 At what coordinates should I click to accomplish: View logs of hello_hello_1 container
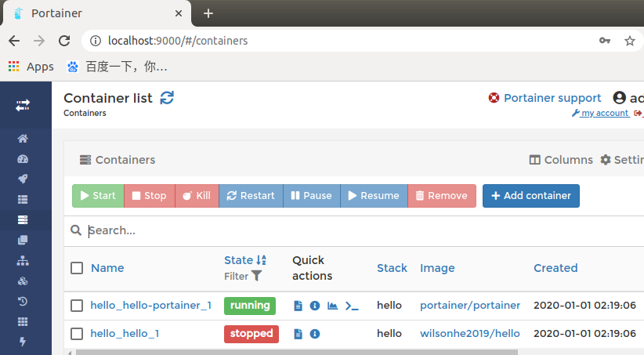click(298, 334)
